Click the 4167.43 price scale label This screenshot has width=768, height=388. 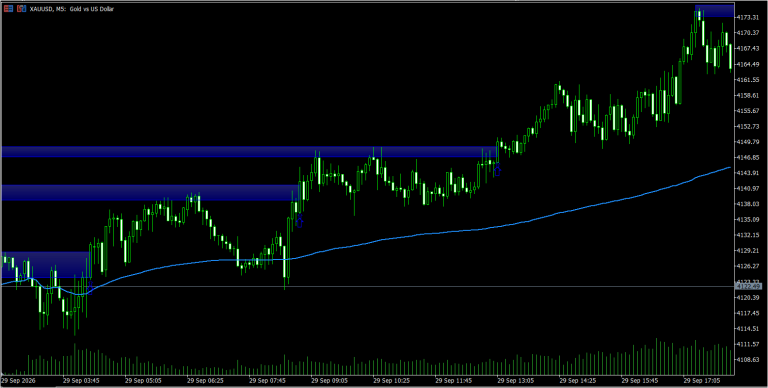pos(748,48)
